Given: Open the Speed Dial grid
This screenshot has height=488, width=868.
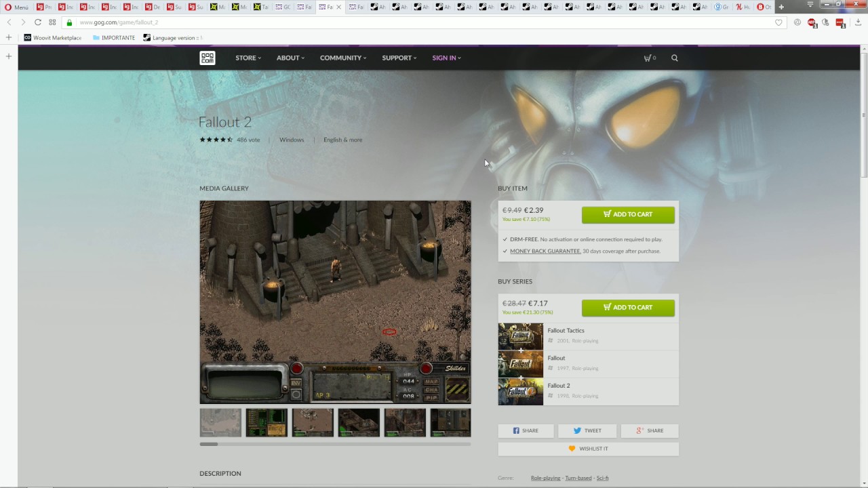Looking at the screenshot, I should tap(52, 22).
